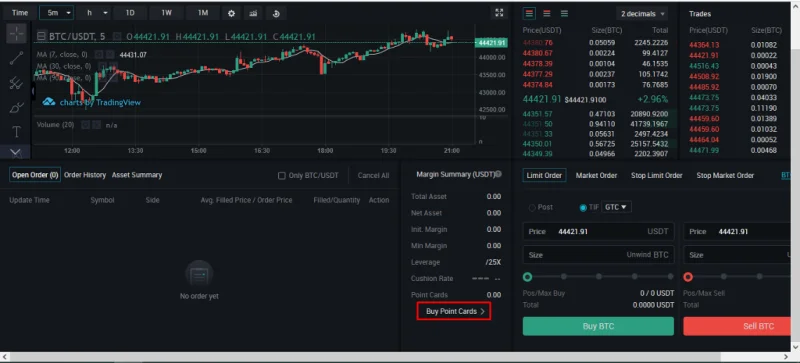Click ask price 44374.84 in order book
Viewport: 800px width, 363px height.
[537, 85]
